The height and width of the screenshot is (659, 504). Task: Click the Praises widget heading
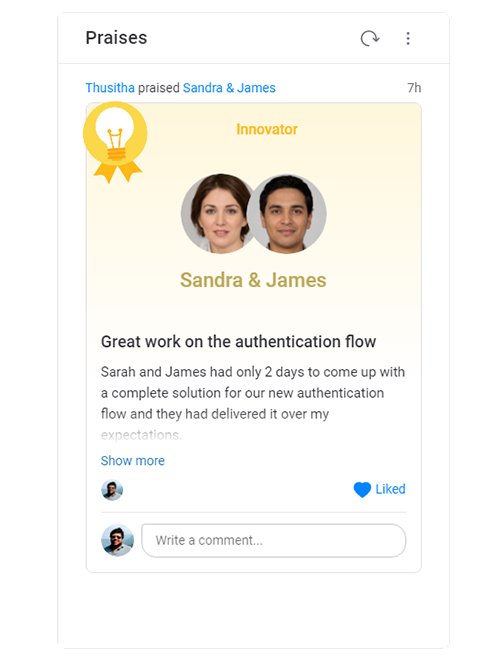(116, 38)
